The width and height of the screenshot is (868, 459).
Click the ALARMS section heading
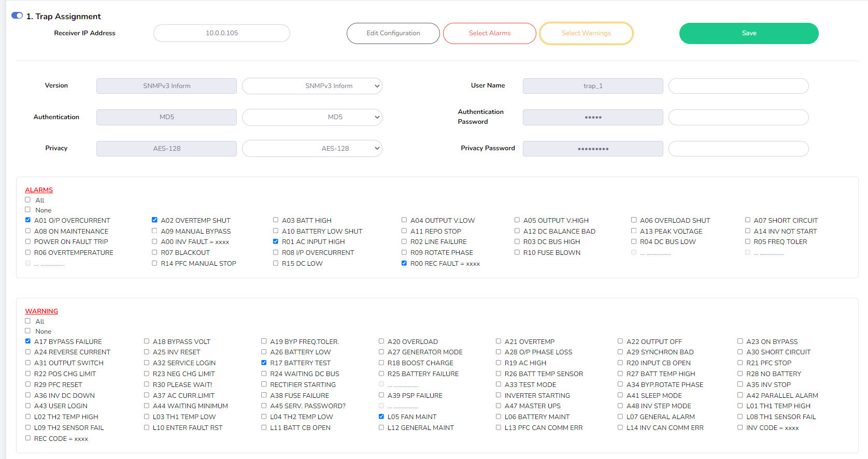(39, 190)
